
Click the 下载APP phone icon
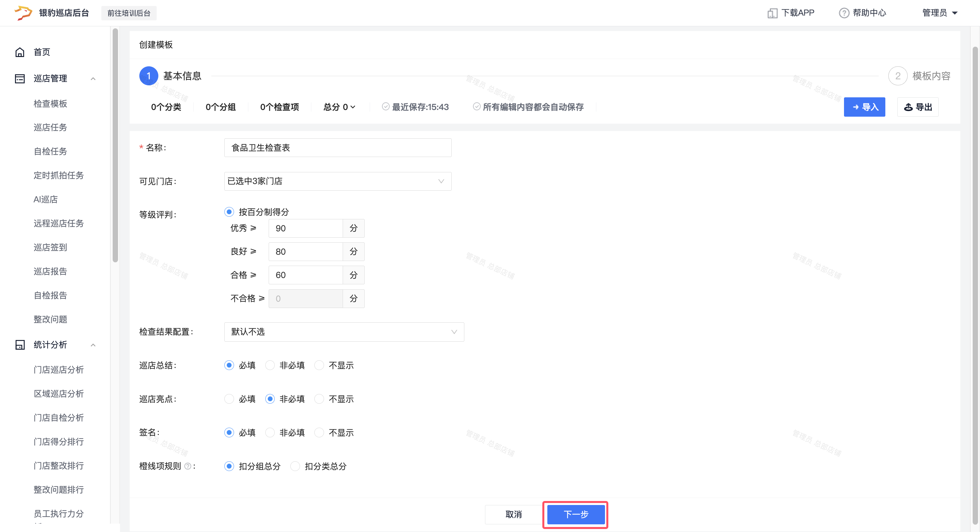click(772, 13)
